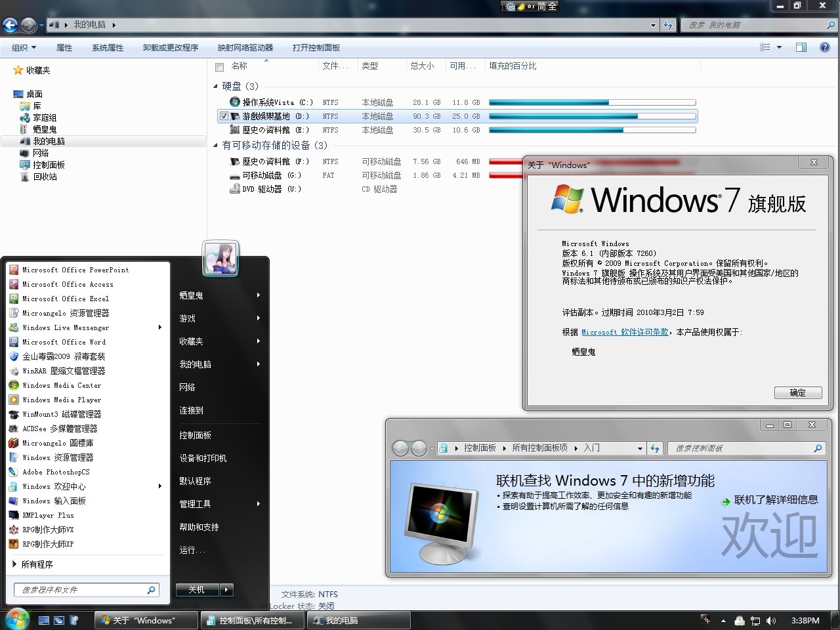The height and width of the screenshot is (630, 840).
Task: Click 控制面板 in Start menu
Action: coord(195,435)
